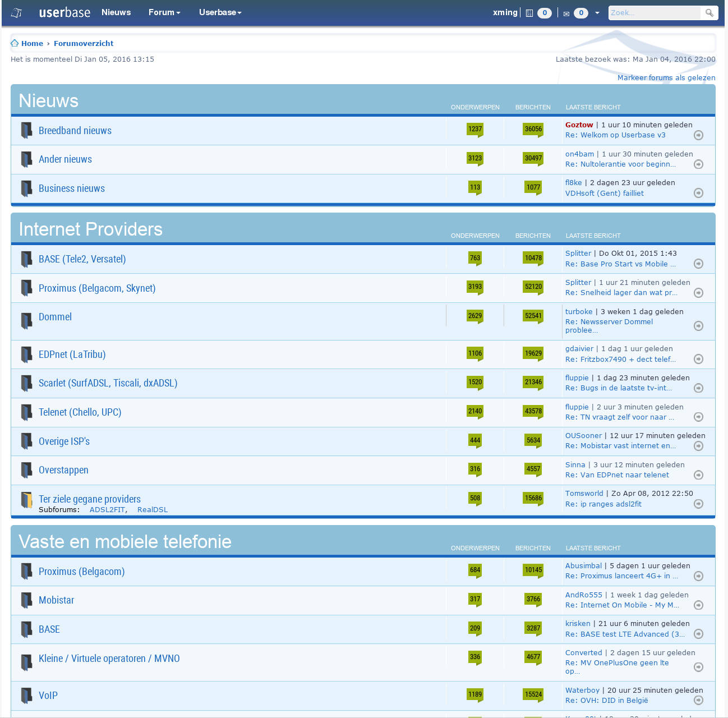This screenshot has width=728, height=718.
Task: Open the Forumoverzicht breadcrumb link
Action: pyautogui.click(x=84, y=43)
